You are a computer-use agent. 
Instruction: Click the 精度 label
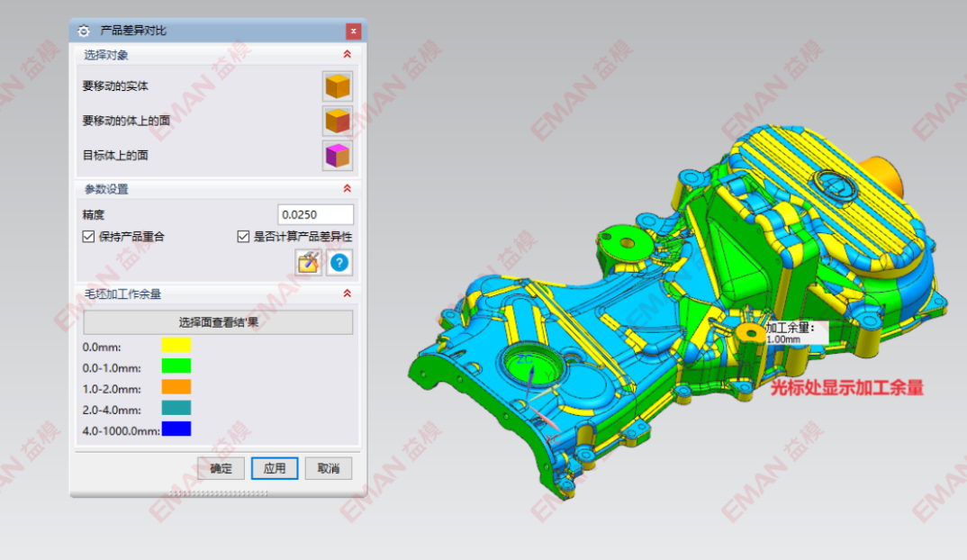pos(93,214)
